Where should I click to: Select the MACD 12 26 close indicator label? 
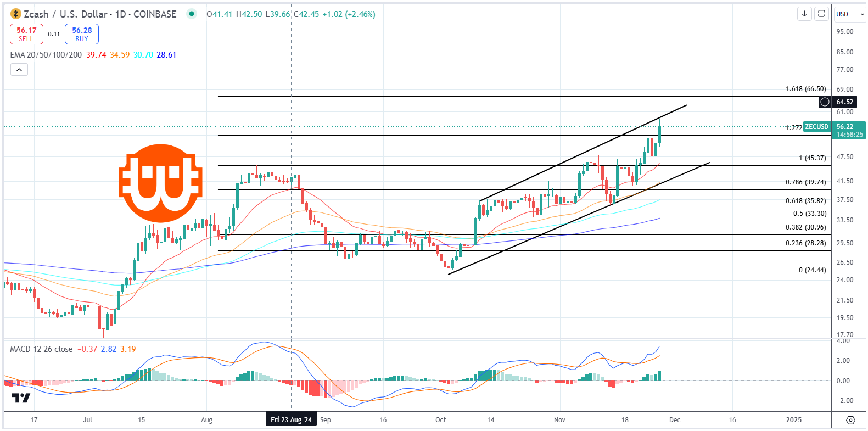tap(41, 349)
